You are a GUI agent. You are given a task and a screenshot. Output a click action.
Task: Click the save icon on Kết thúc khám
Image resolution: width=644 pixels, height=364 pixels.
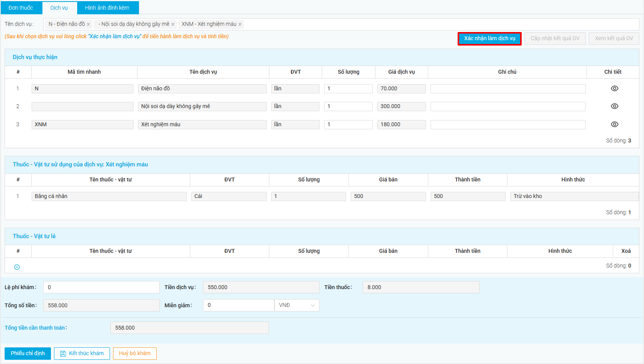[63, 354]
